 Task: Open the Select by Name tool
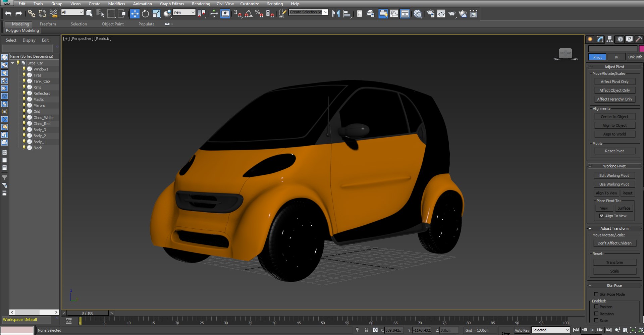(x=100, y=13)
